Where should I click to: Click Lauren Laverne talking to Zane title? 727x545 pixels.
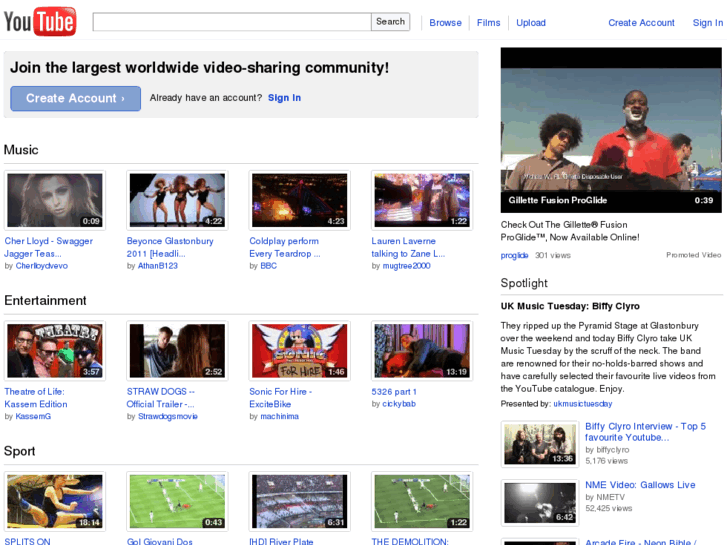click(408, 247)
